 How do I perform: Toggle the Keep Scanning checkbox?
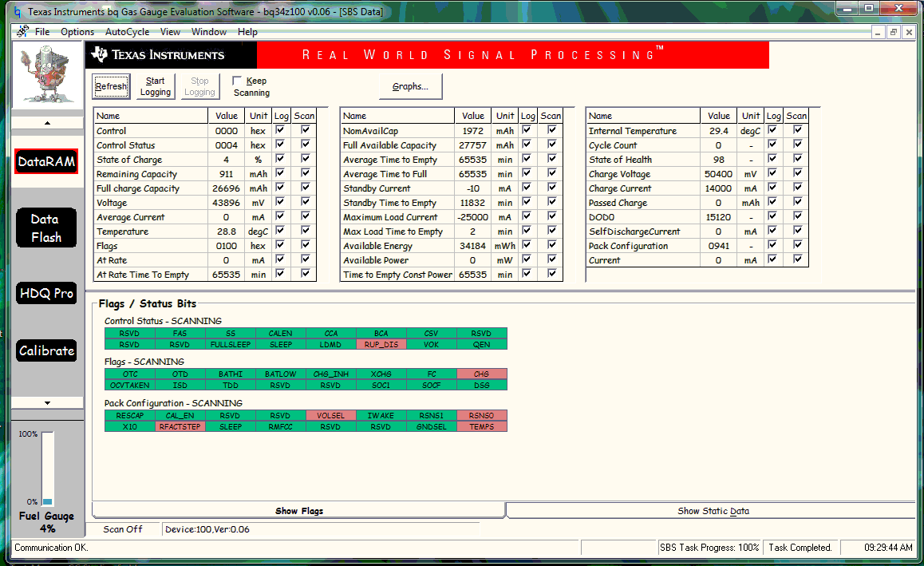click(237, 81)
